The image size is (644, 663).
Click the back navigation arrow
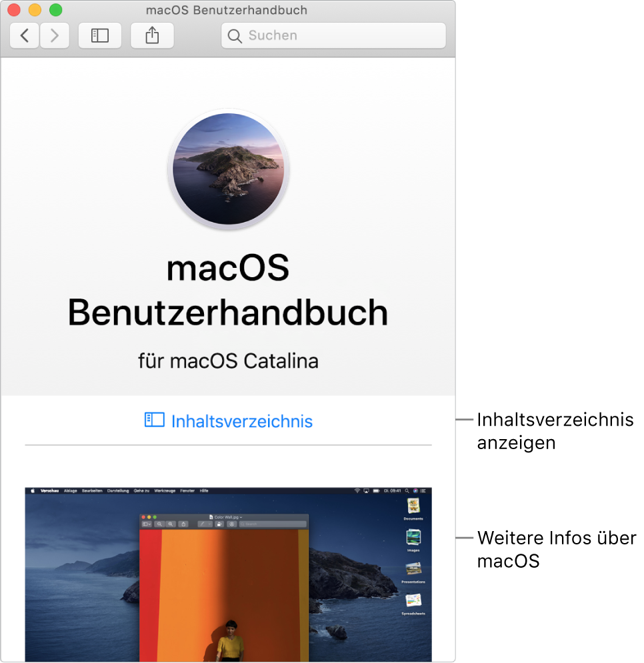24,36
